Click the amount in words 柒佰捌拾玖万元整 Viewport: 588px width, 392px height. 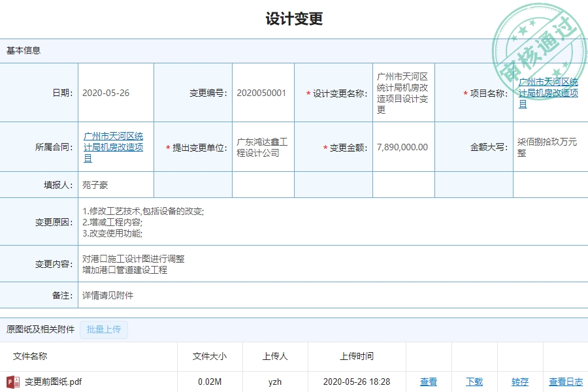(x=547, y=147)
